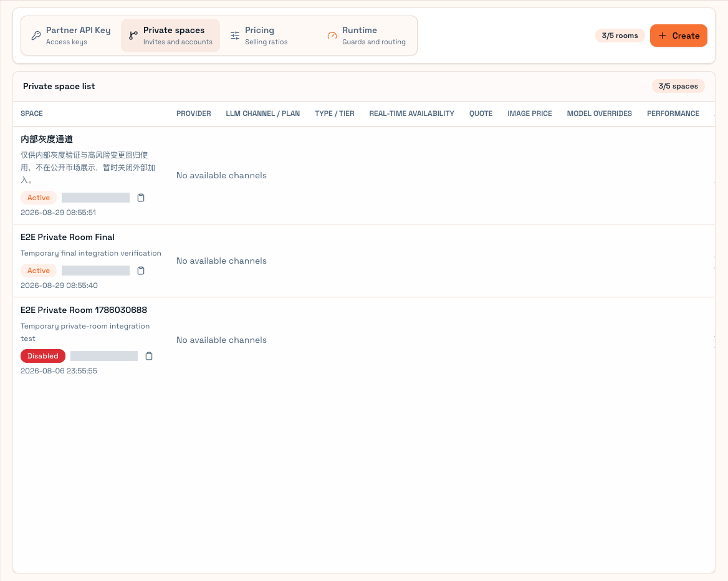Click the Disabled status badge
The image size is (728, 581).
click(43, 356)
